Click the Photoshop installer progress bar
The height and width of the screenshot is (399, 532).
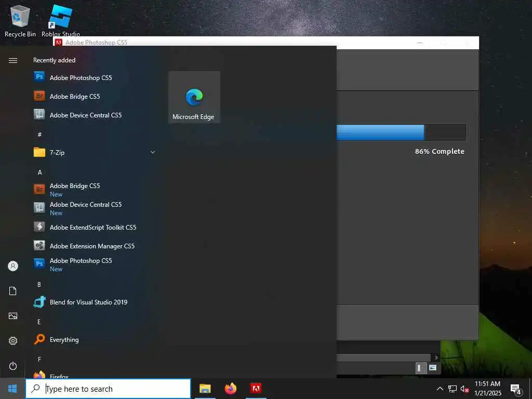(x=401, y=132)
